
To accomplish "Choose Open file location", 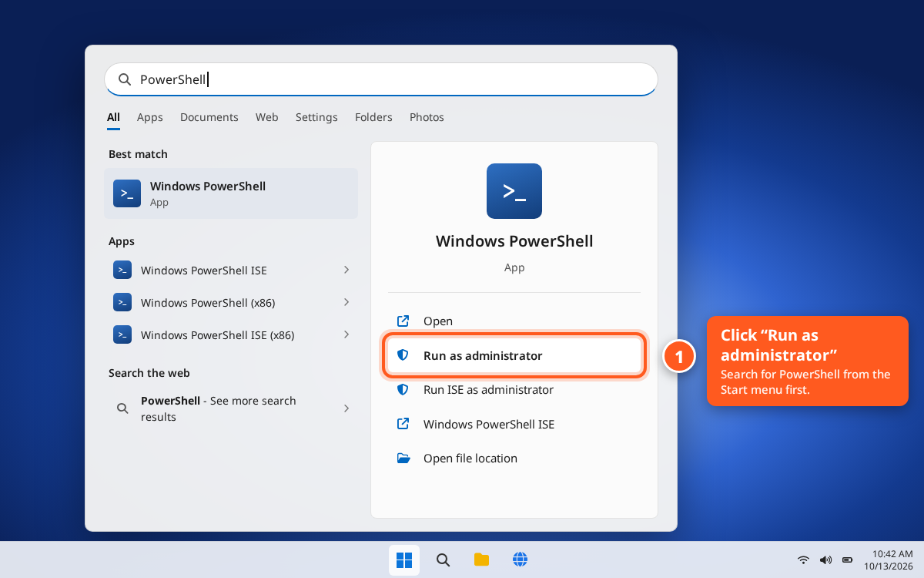I will coord(514,458).
